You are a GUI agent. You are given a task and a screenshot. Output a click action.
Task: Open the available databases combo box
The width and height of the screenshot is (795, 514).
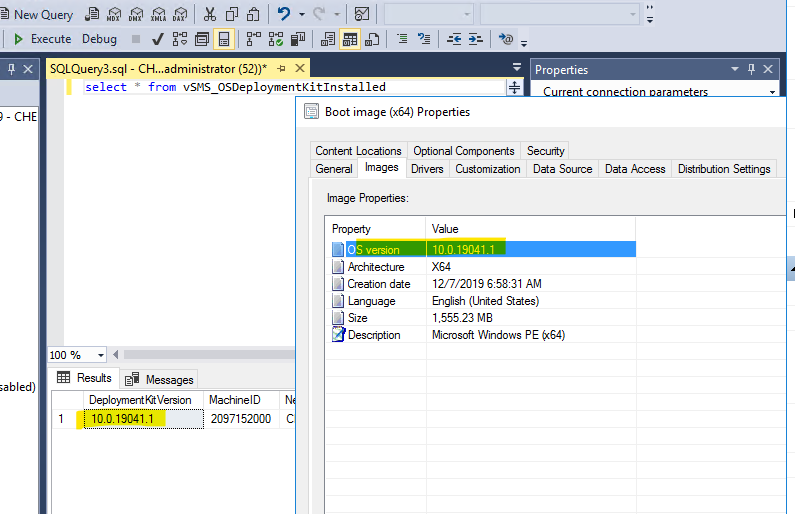point(428,14)
